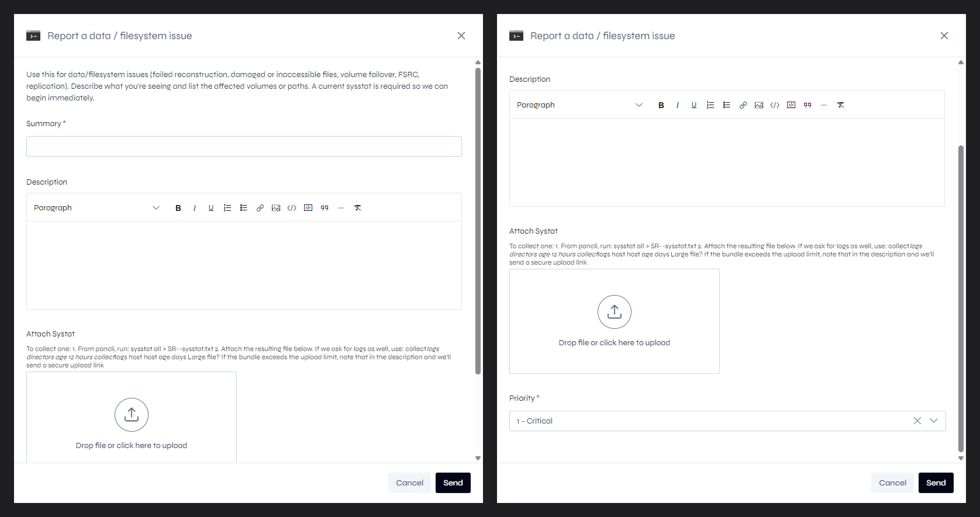Toggle inline code in the dialog showing Summary
This screenshot has width=980, height=517.
(x=292, y=208)
